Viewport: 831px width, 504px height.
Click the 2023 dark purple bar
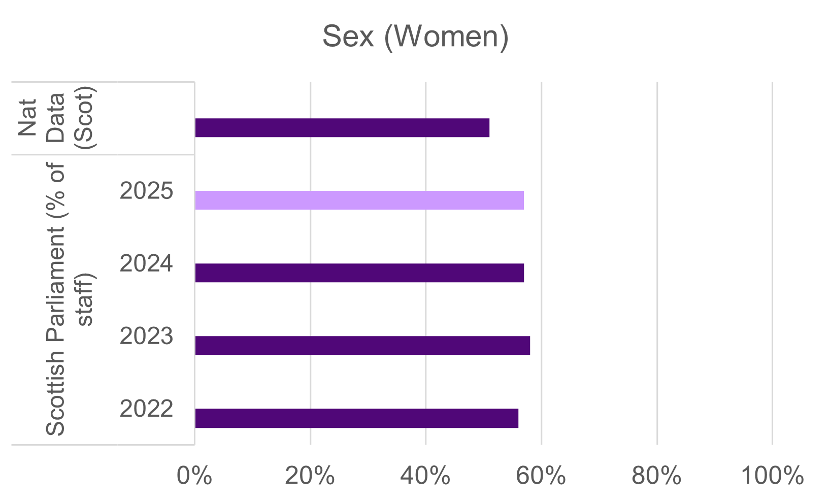(362, 346)
